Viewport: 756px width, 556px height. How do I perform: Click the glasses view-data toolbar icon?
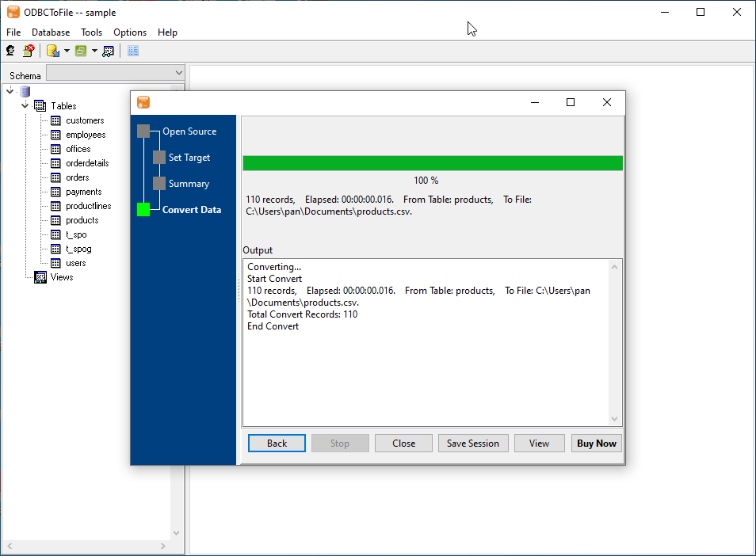pos(109,51)
